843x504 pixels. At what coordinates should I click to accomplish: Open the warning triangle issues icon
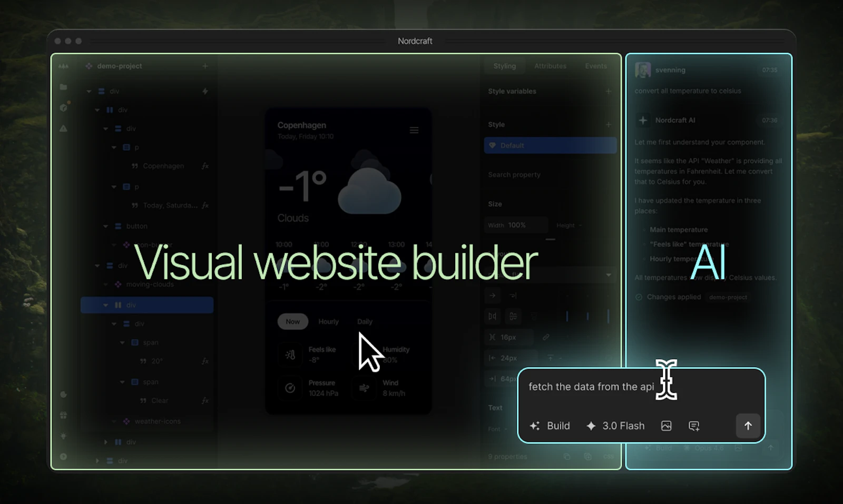click(x=63, y=129)
